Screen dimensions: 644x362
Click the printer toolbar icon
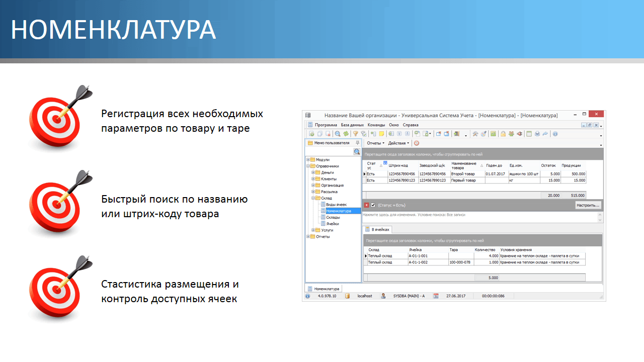[x=537, y=134]
